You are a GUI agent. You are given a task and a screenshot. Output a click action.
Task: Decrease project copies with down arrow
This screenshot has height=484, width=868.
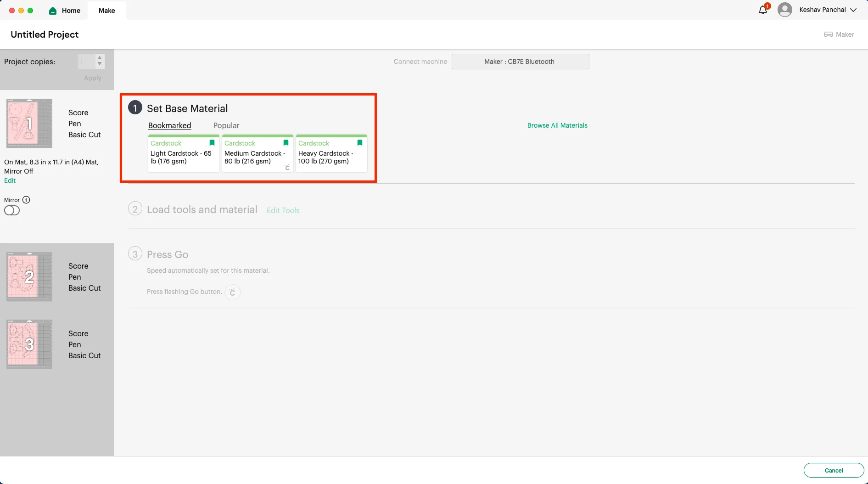(x=100, y=64)
